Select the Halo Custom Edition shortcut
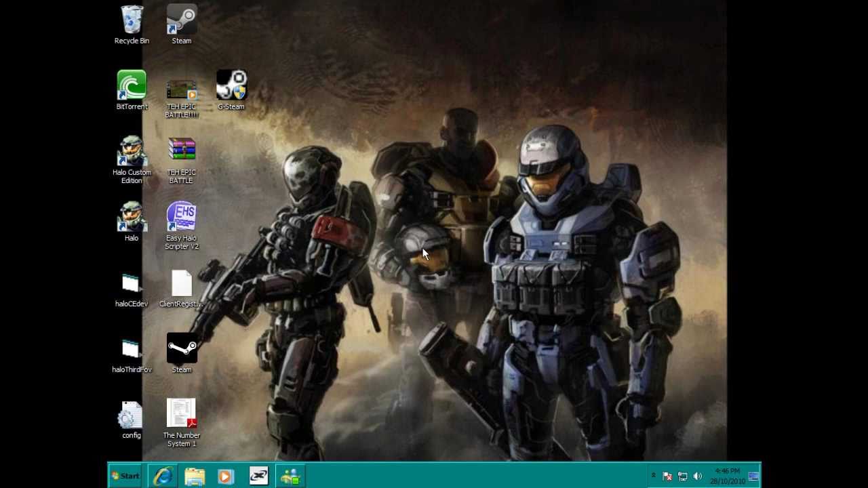 [x=132, y=160]
